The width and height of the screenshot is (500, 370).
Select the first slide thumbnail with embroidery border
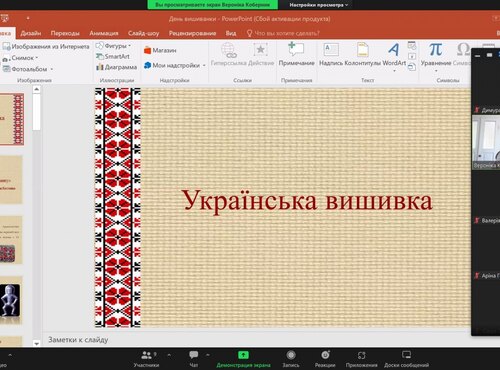[x=11, y=119]
